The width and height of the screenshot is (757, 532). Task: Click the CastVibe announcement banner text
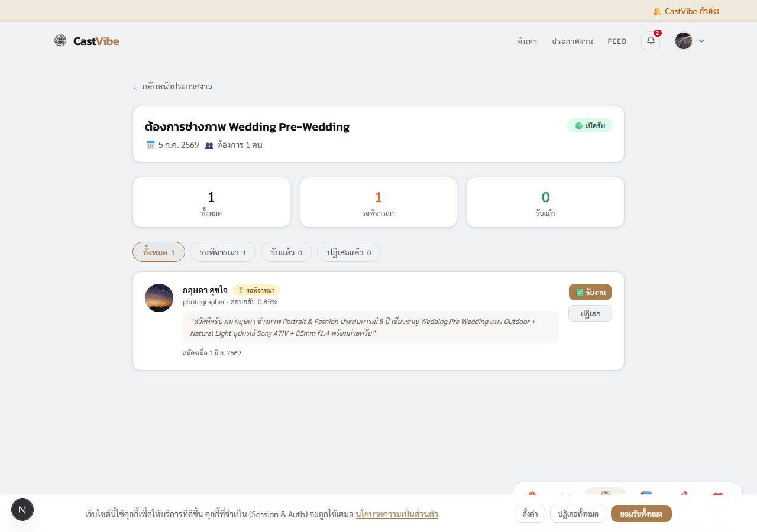pyautogui.click(x=691, y=11)
